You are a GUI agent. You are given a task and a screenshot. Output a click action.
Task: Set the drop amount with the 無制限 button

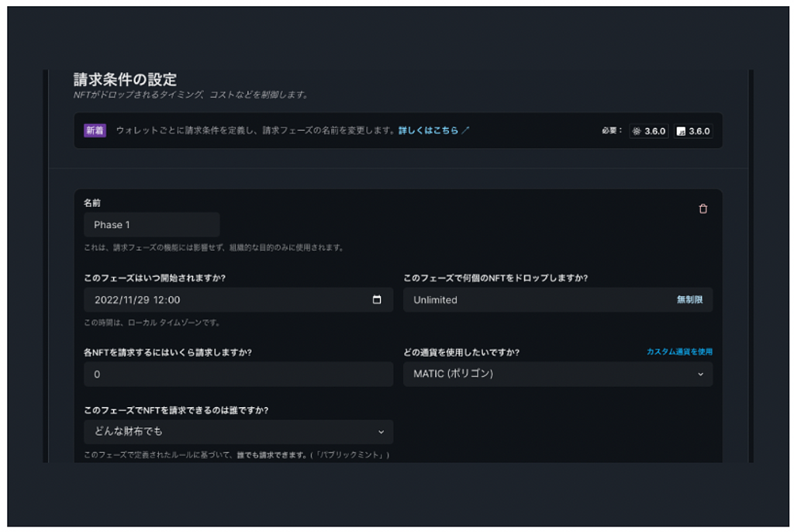689,299
